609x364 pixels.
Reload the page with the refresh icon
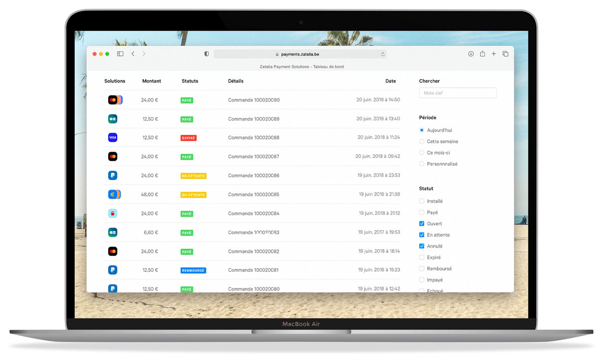(x=383, y=54)
